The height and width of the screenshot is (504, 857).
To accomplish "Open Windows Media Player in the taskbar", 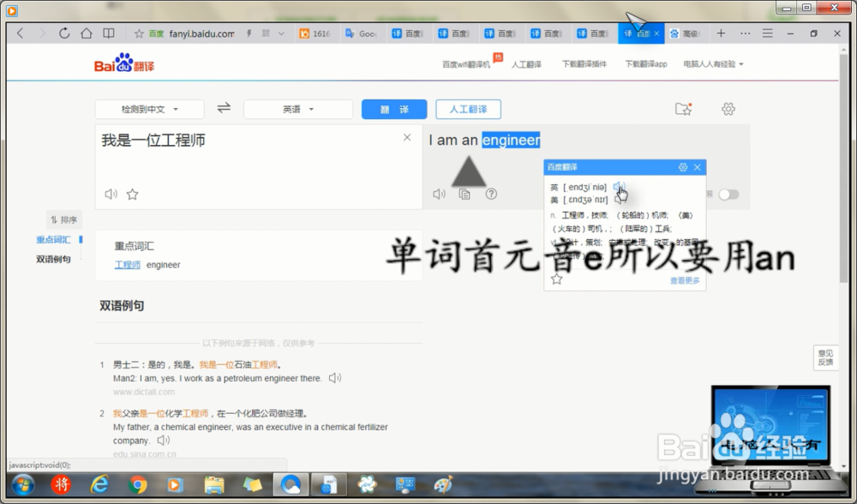I will click(x=175, y=484).
